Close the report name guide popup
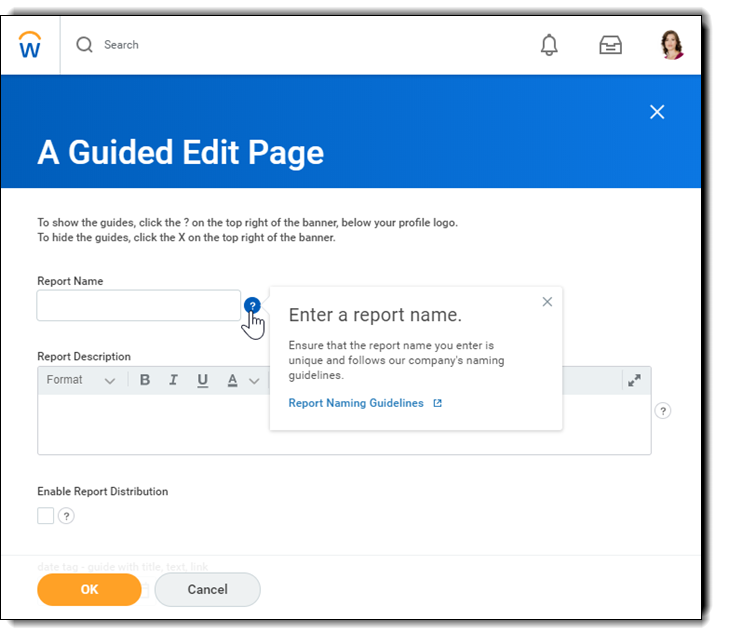The image size is (732, 635). (547, 302)
